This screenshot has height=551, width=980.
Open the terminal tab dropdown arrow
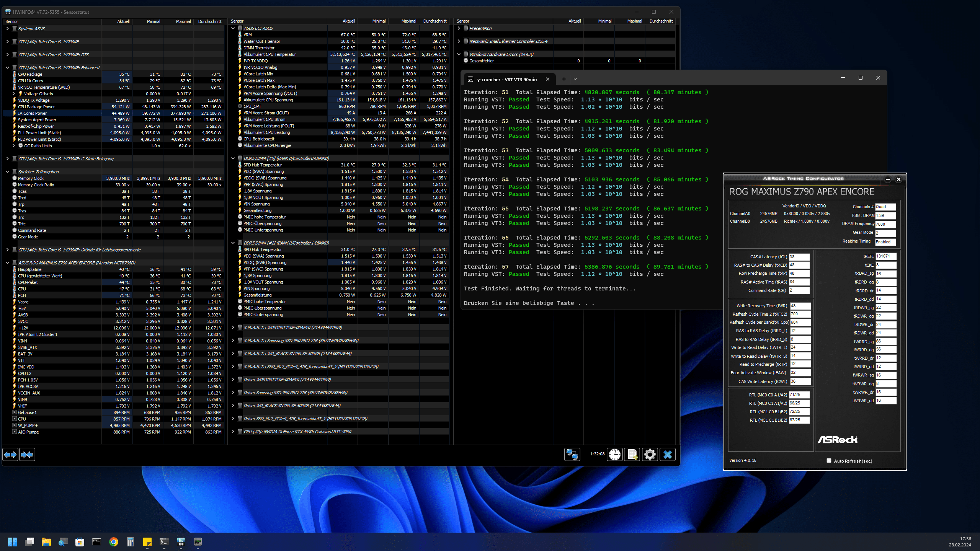coord(575,79)
